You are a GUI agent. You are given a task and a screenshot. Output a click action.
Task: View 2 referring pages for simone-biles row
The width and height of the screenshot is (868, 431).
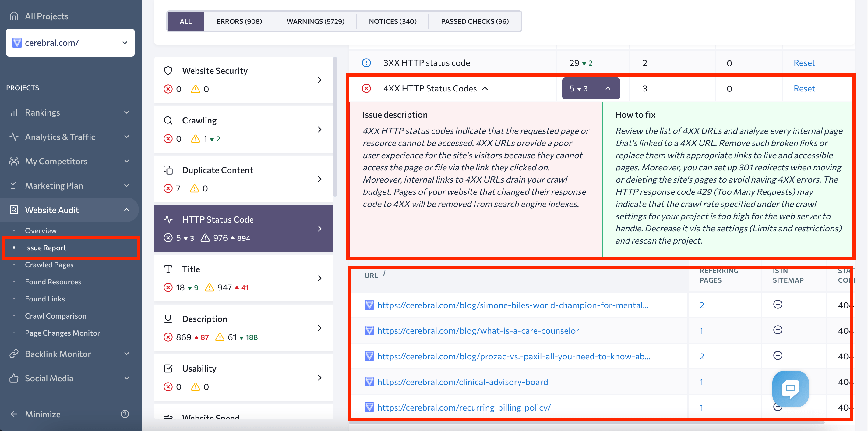point(701,305)
